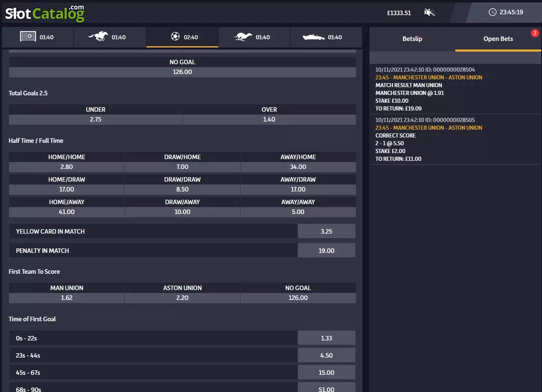This screenshot has height=392, width=542.
Task: Click the £1333.51 account balance
Action: click(399, 13)
